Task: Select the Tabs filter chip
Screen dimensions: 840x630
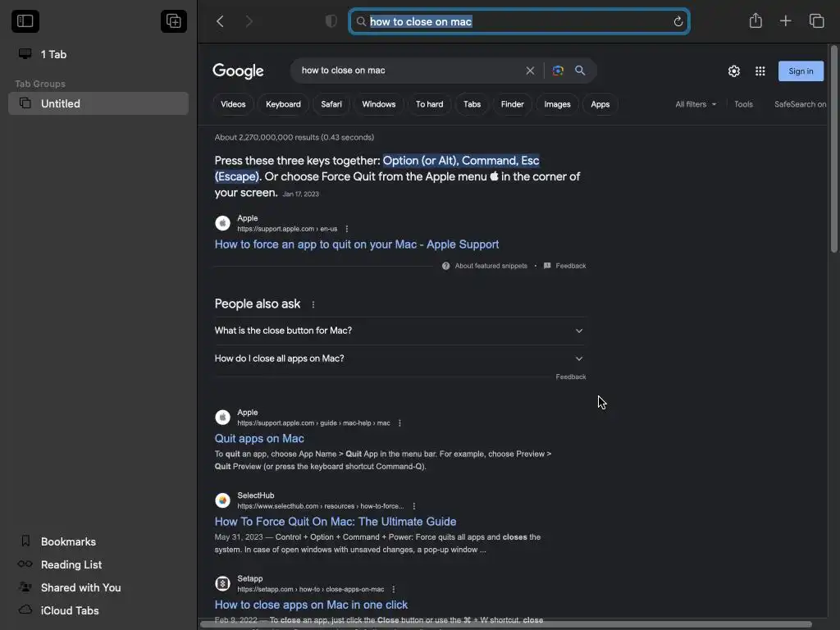Action: 472,104
